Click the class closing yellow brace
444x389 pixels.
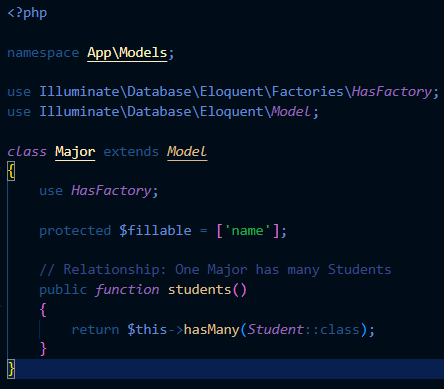pyautogui.click(x=11, y=369)
